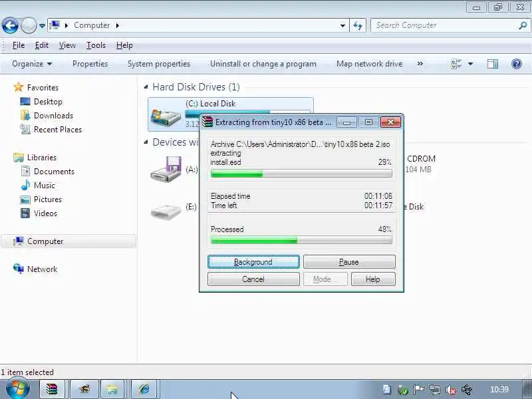Click the tray icon left of the green shield
The image size is (532, 399).
[387, 390]
